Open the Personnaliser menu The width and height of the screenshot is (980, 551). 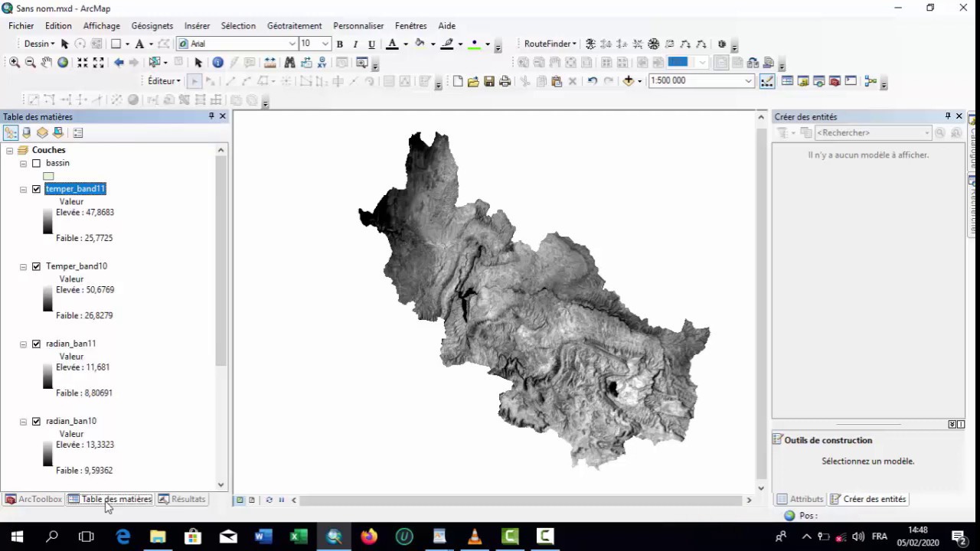(358, 26)
